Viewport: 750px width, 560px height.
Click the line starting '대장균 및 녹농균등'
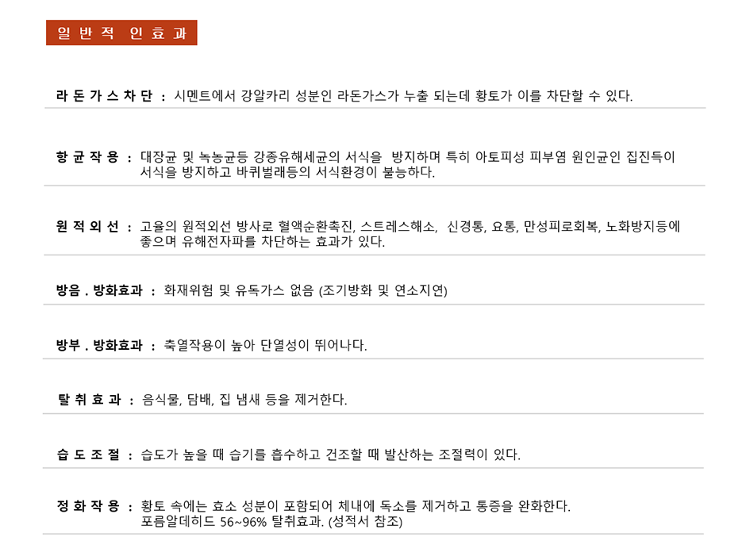click(407, 157)
